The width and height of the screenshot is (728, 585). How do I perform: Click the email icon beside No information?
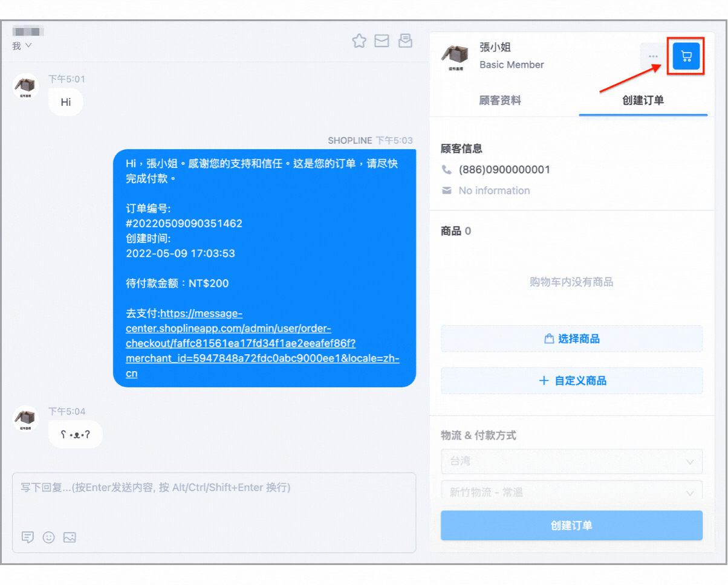click(x=447, y=190)
